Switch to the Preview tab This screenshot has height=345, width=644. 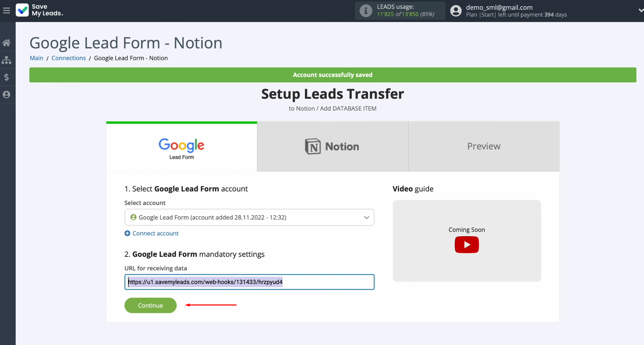[x=484, y=146]
